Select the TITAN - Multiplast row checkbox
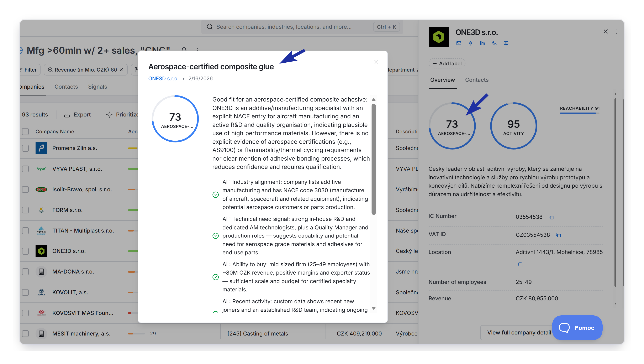The height and width of the screenshot is (364, 644). (x=25, y=230)
